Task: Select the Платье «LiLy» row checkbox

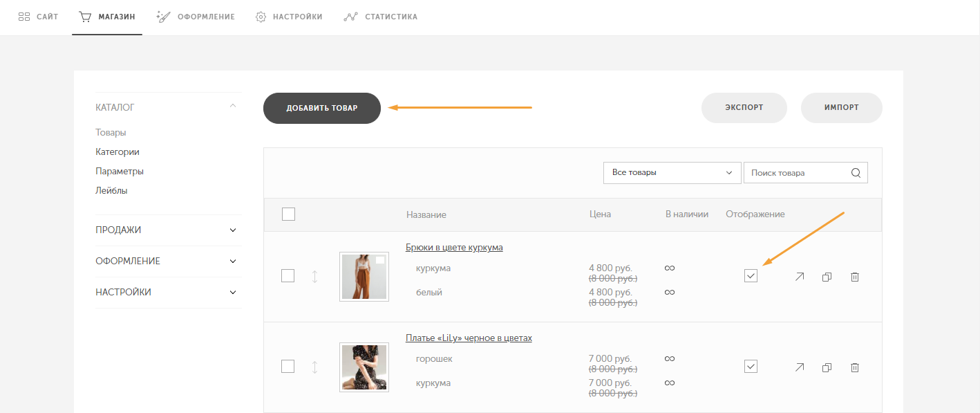Action: (288, 367)
